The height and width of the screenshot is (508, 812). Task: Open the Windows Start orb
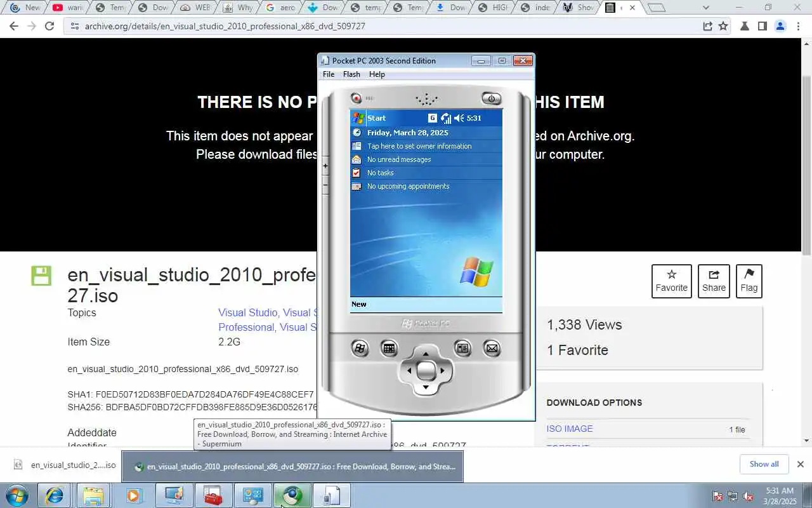point(16,496)
